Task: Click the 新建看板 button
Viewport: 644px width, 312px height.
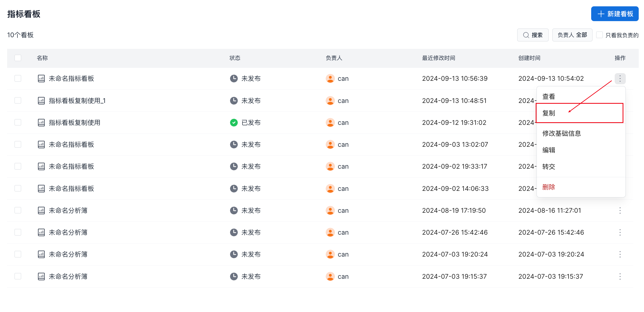Action: [614, 14]
